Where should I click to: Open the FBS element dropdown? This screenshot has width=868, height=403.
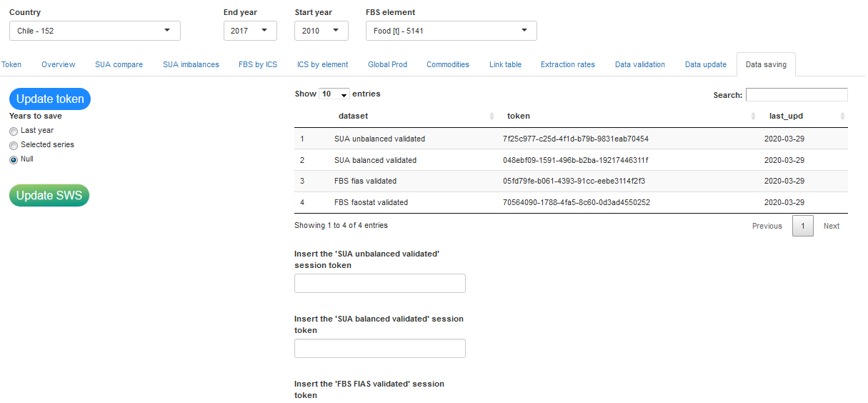pyautogui.click(x=451, y=31)
